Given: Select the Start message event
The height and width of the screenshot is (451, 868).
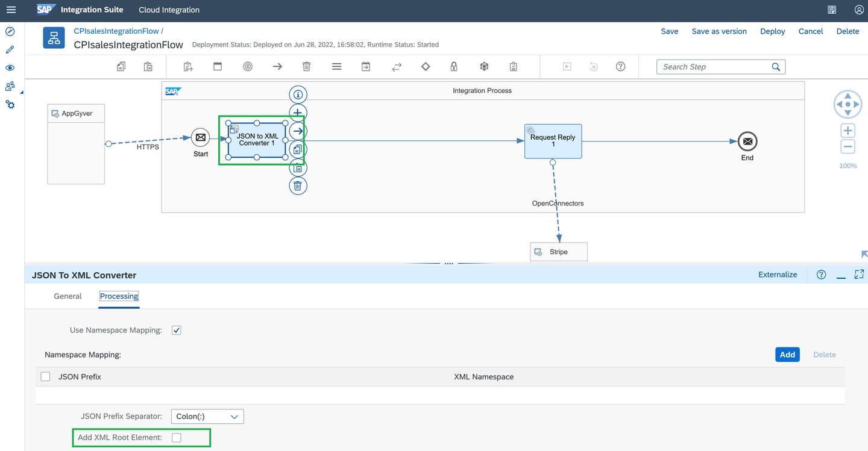Looking at the screenshot, I should pyautogui.click(x=201, y=138).
